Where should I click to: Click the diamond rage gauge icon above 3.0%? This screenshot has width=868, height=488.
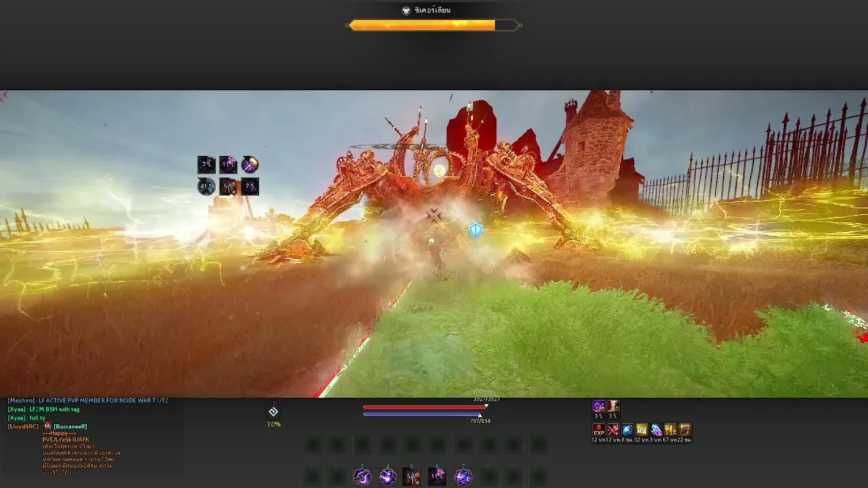[273, 411]
